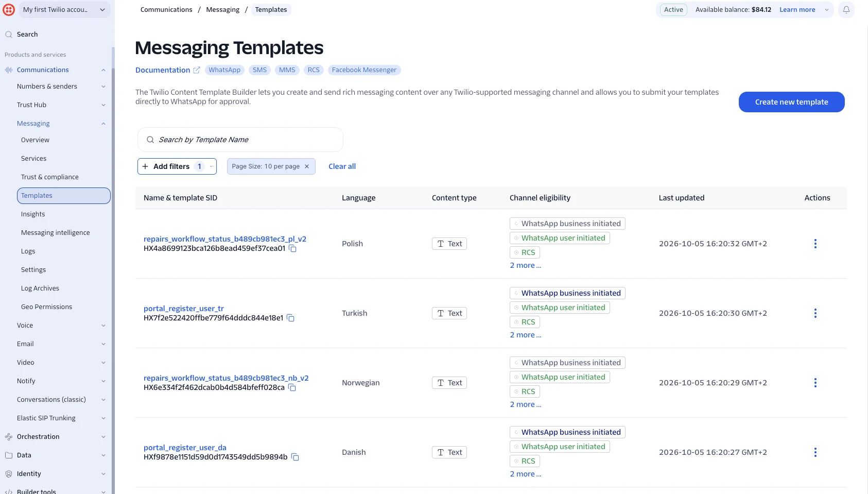Click the Communications waveform icon
Image resolution: width=868 pixels, height=494 pixels.
9,70
